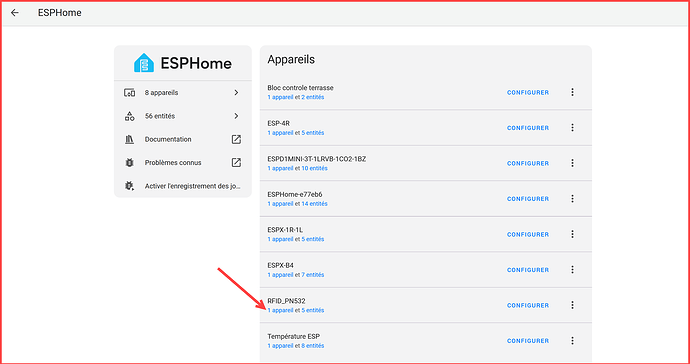Screen dimensions: 690x364
Task: Open '5 entités' link under RFID_PN532
Action: 313,310
